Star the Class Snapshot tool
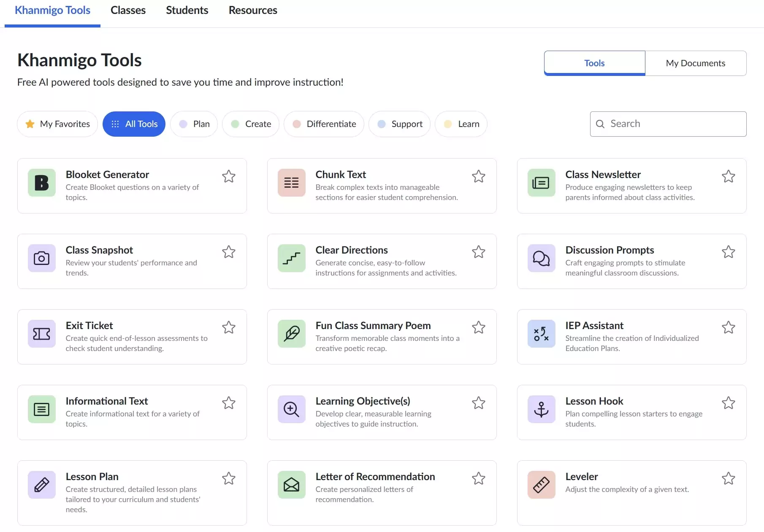This screenshot has width=764, height=532. point(229,252)
